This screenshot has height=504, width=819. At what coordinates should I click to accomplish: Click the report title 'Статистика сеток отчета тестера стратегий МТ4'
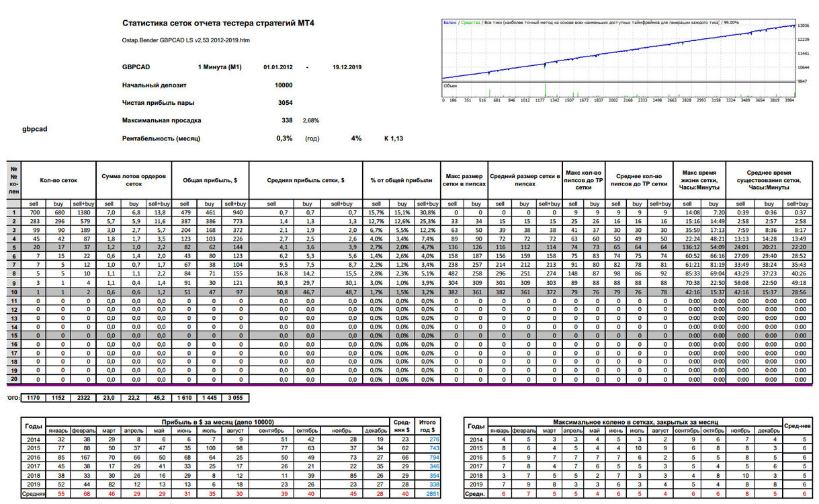(218, 24)
